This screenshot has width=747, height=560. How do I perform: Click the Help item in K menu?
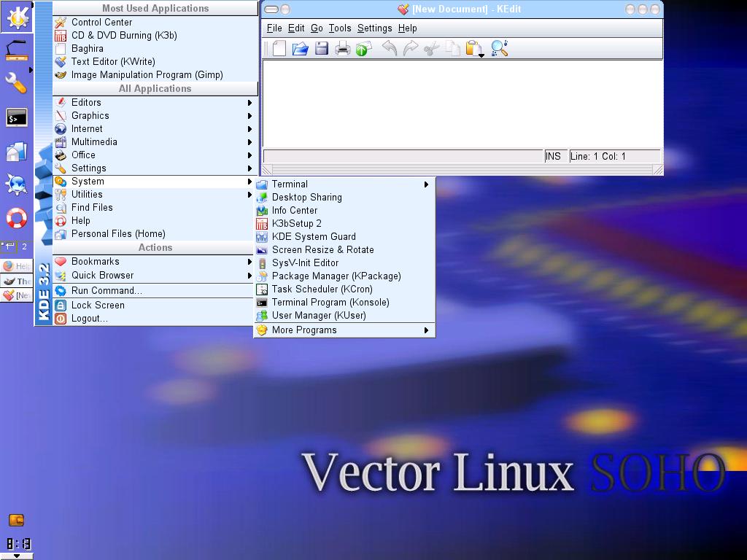pos(153,220)
